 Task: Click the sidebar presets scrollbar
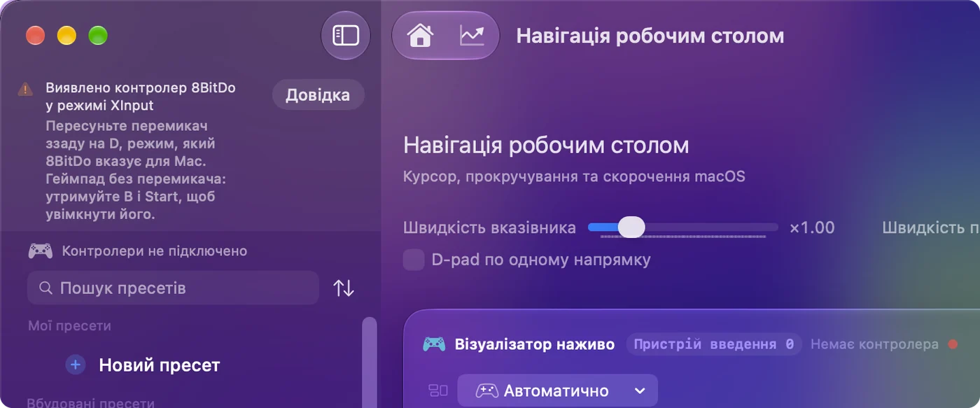(369, 362)
